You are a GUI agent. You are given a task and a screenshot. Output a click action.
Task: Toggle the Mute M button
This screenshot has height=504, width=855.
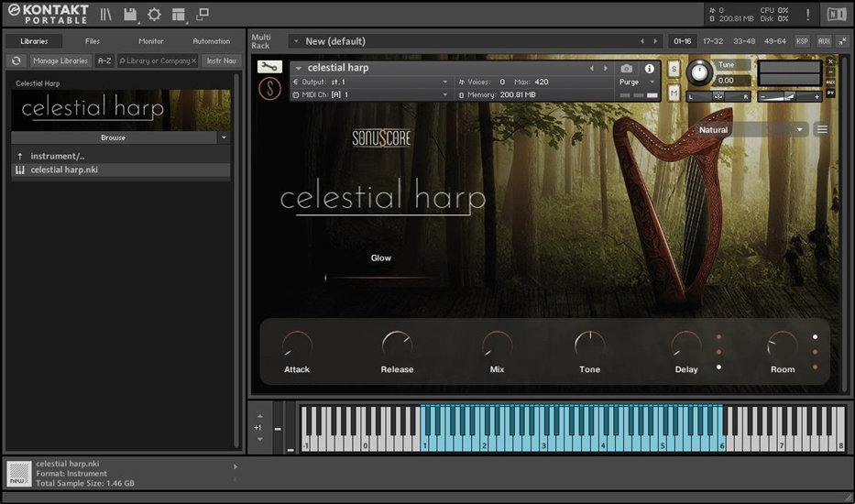674,93
